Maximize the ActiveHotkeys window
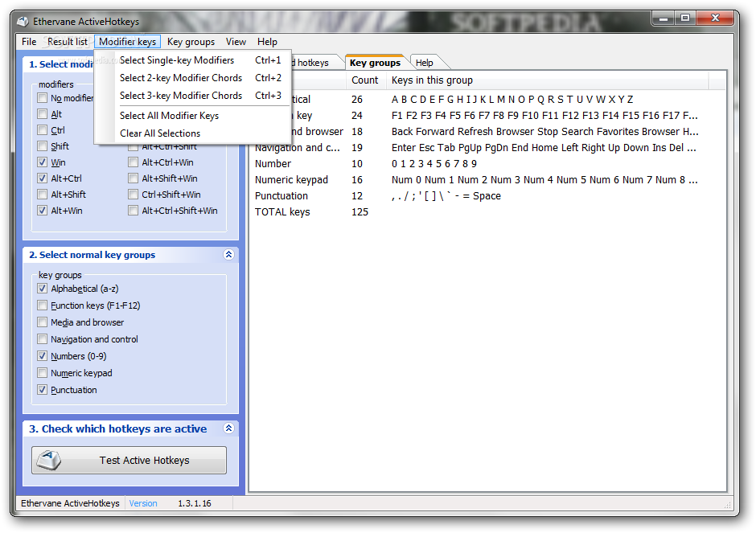The image size is (756, 533). coord(685,18)
